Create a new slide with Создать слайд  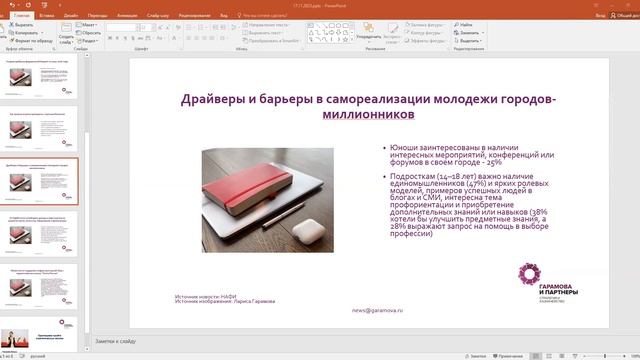point(66,33)
